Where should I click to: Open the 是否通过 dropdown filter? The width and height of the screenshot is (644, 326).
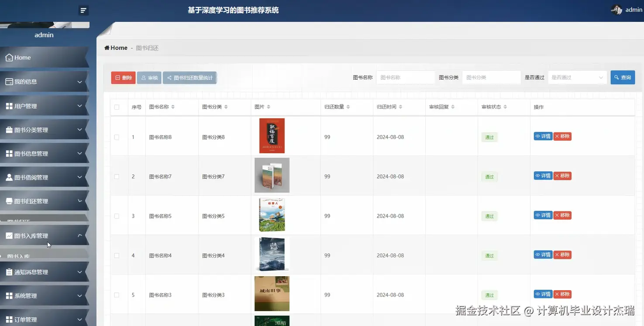[577, 77]
